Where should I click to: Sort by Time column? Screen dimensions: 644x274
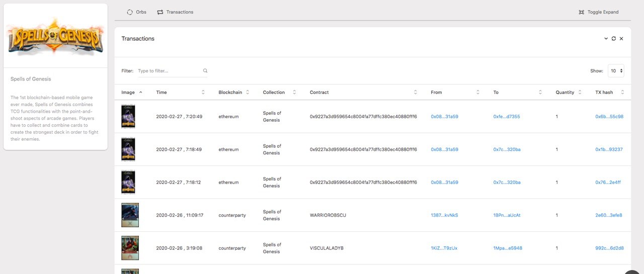[181, 93]
